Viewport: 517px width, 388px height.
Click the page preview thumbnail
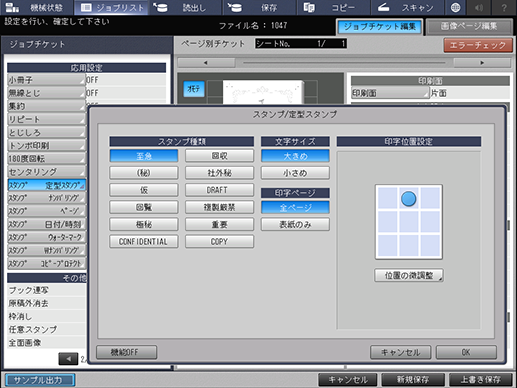tap(263, 92)
